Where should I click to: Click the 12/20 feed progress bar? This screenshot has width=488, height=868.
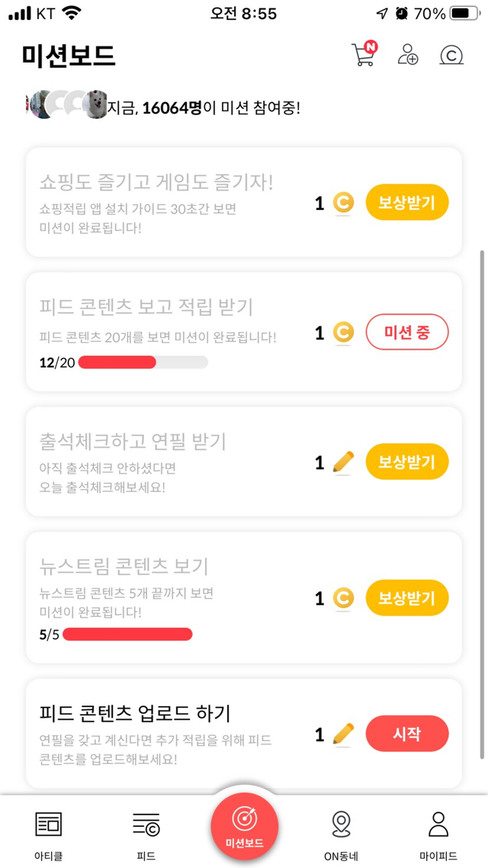click(x=143, y=362)
